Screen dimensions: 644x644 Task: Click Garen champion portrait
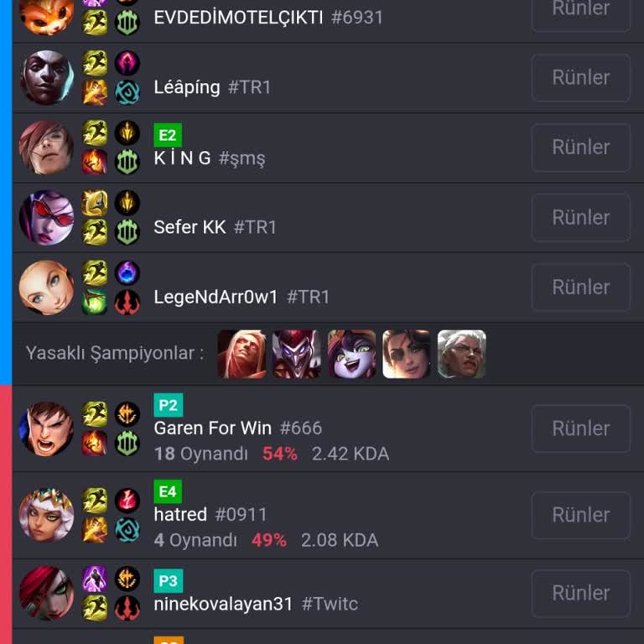click(47, 428)
